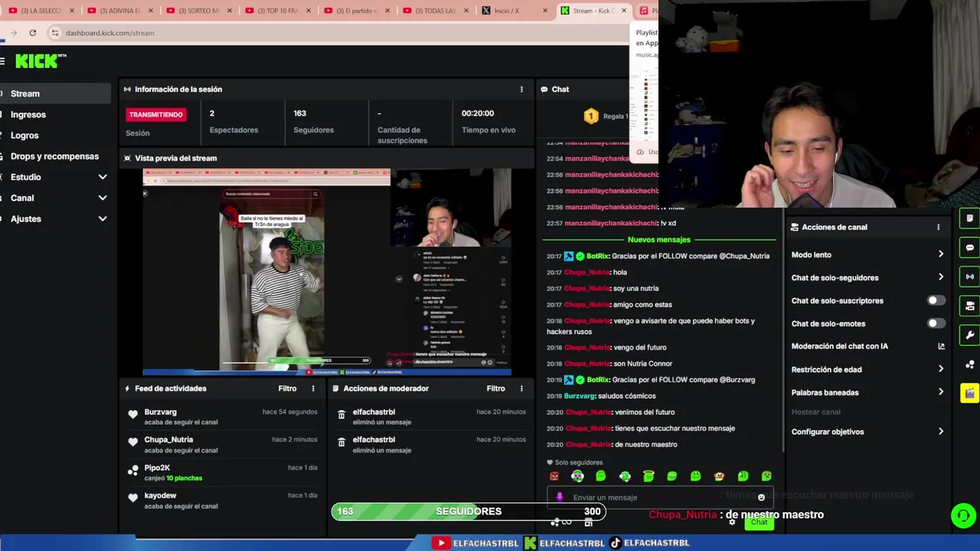
Task: Click the points icon next to Pipo2K
Action: click(133, 471)
